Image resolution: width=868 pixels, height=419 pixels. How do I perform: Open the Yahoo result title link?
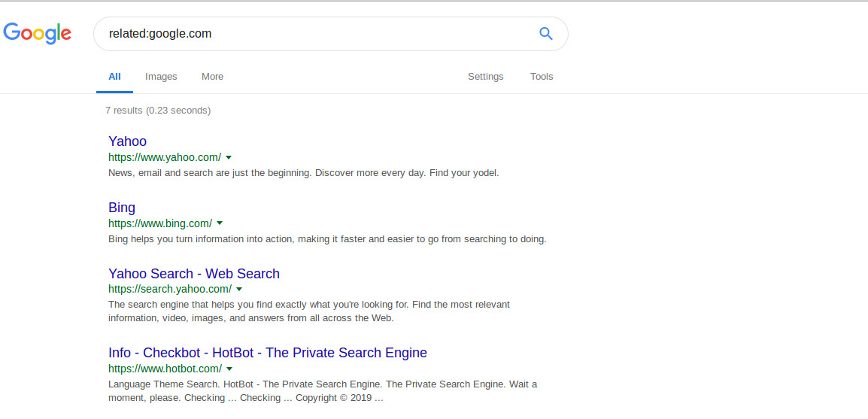(x=127, y=141)
